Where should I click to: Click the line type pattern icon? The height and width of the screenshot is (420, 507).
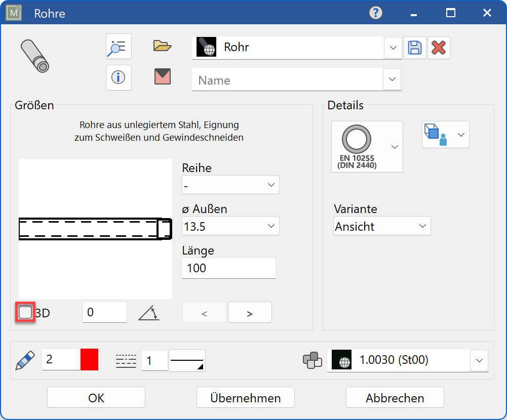click(x=126, y=360)
